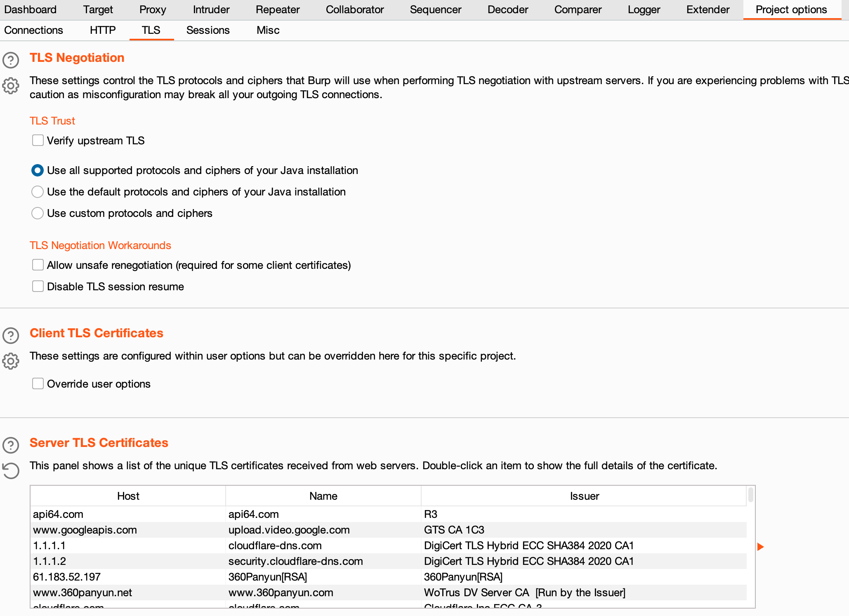849x616 pixels.
Task: Choose default Java protocols and ciphers option
Action: [x=38, y=192]
